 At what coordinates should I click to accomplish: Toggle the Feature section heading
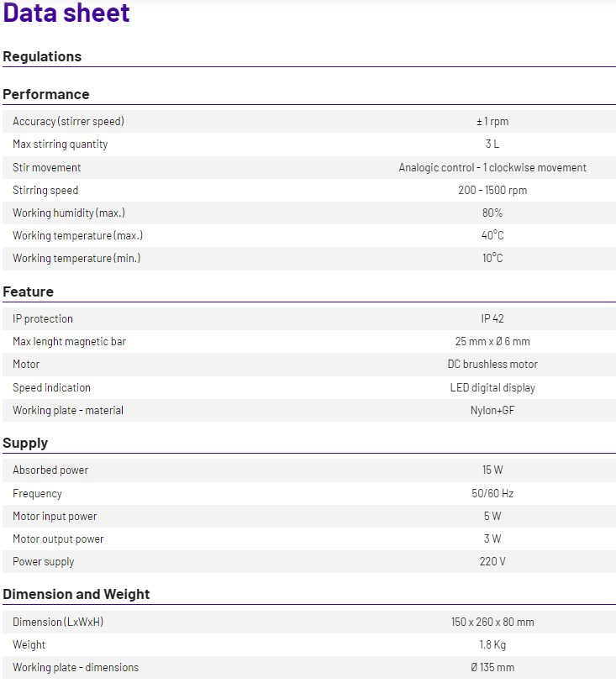pos(29,292)
